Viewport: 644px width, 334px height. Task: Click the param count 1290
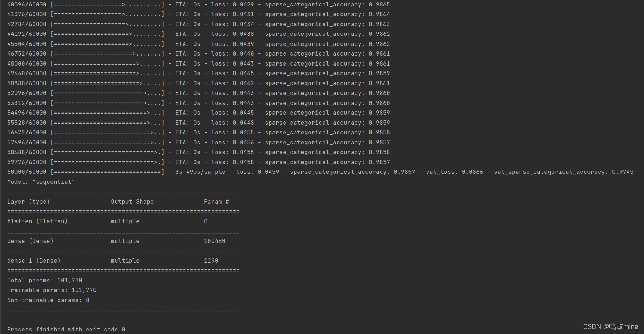pos(211,261)
